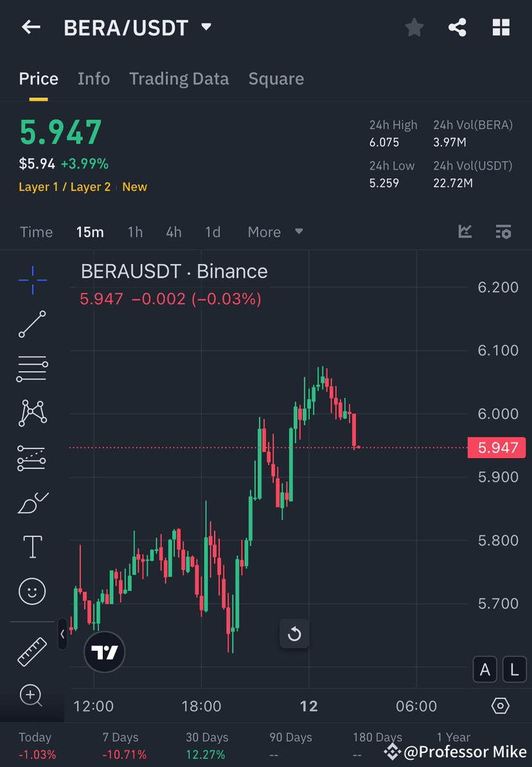Open chart time axis settings icon
This screenshot has width=532, height=767.
point(500,706)
